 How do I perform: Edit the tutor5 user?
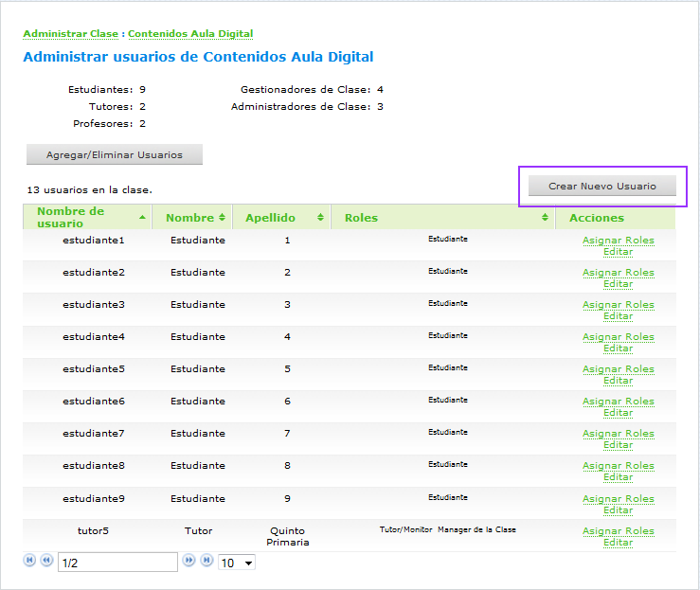point(619,543)
